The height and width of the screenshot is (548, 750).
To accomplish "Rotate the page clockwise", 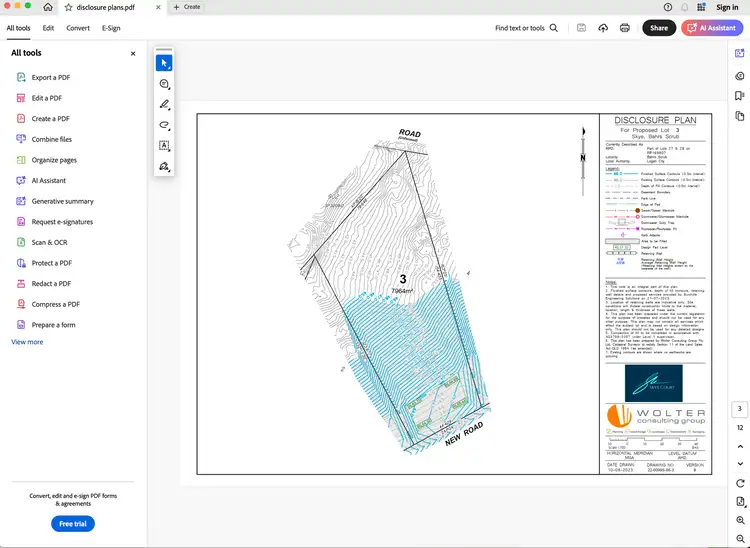I will (740, 483).
